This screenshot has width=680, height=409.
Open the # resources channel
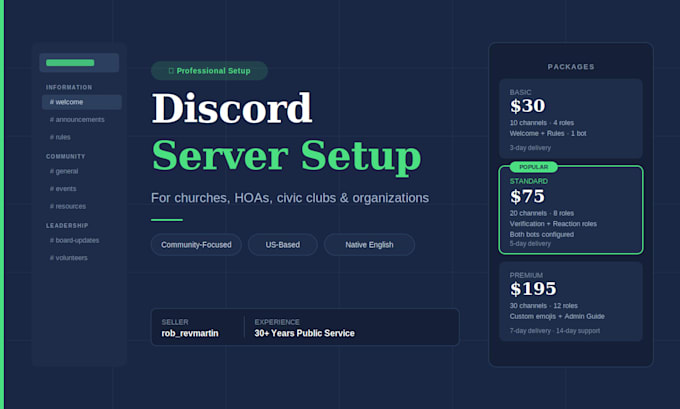pyautogui.click(x=68, y=206)
